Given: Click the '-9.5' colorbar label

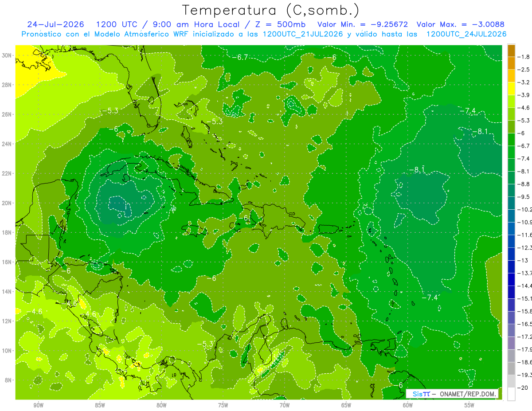Looking at the screenshot, I should tap(524, 197).
